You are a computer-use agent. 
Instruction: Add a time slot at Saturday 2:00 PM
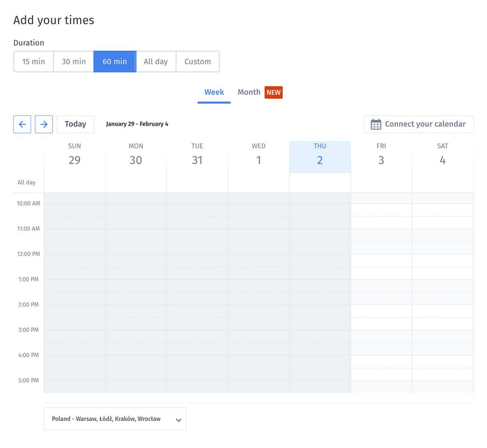[442, 311]
